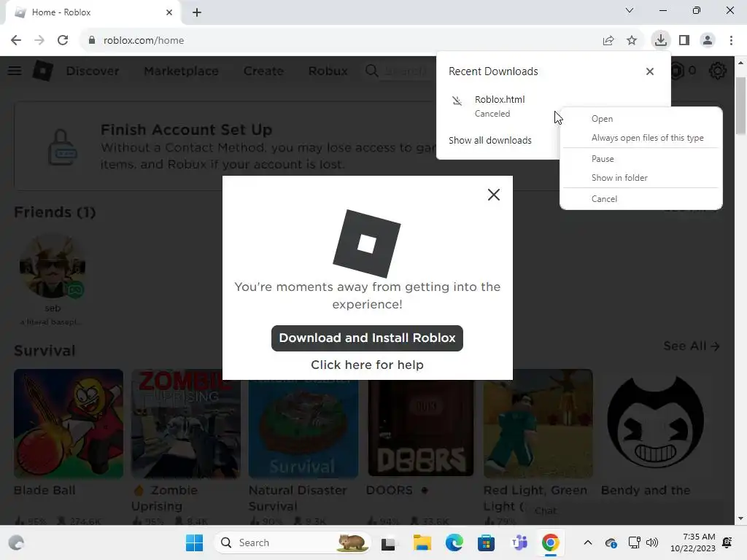Open the Natural Disaster Survival thumbnail
Image resolution: width=747 pixels, height=560 pixels.
[303, 424]
